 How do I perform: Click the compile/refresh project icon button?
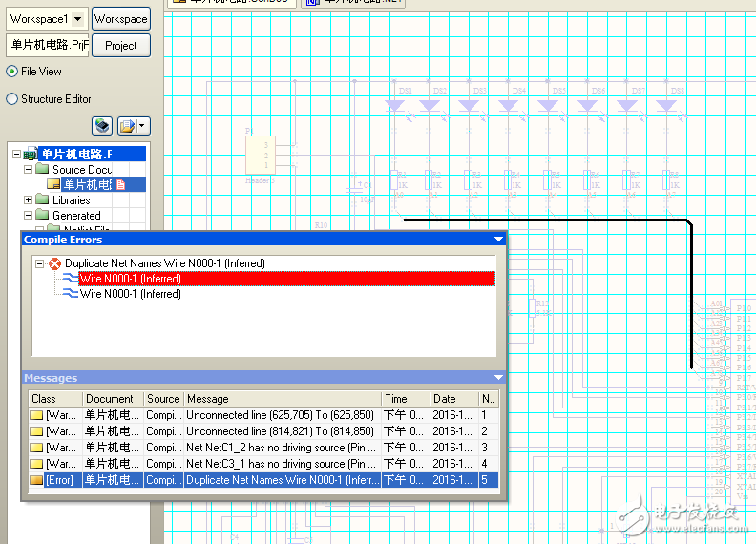pos(102,126)
